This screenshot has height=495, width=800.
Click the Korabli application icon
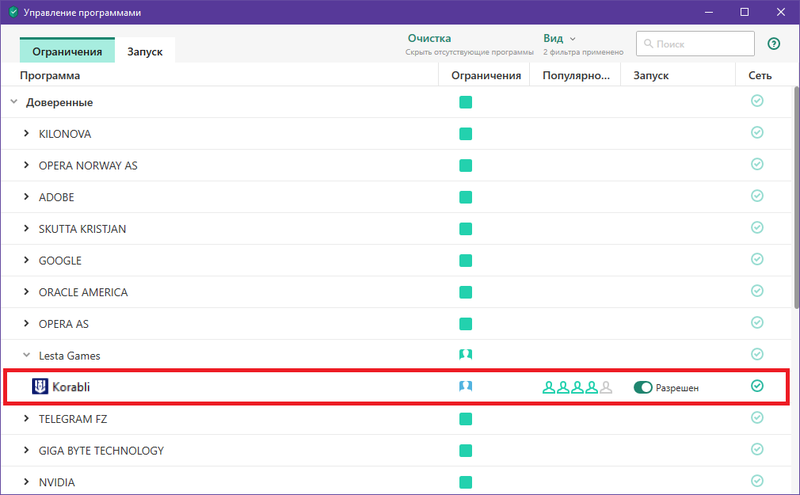40,386
